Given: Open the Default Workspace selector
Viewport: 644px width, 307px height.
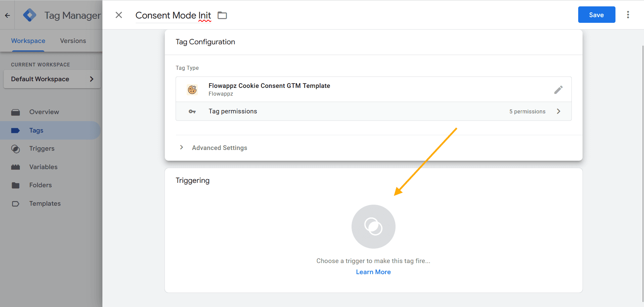Looking at the screenshot, I should pos(52,79).
